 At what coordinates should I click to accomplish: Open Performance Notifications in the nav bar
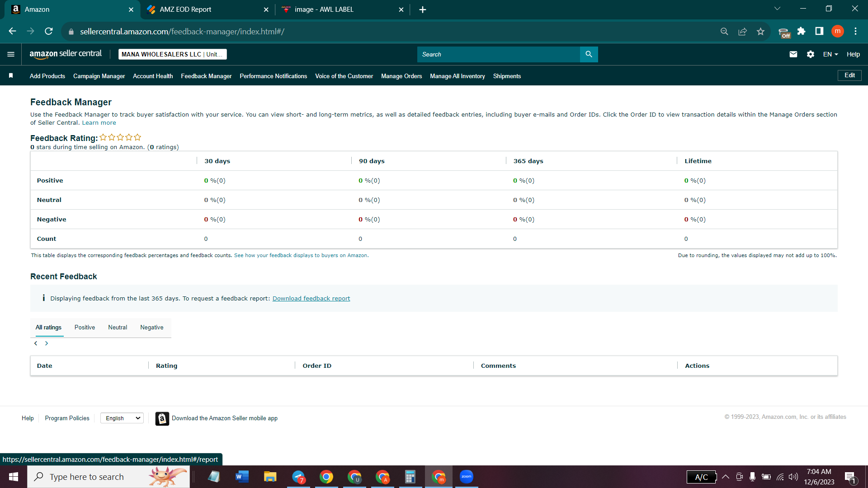click(273, 76)
